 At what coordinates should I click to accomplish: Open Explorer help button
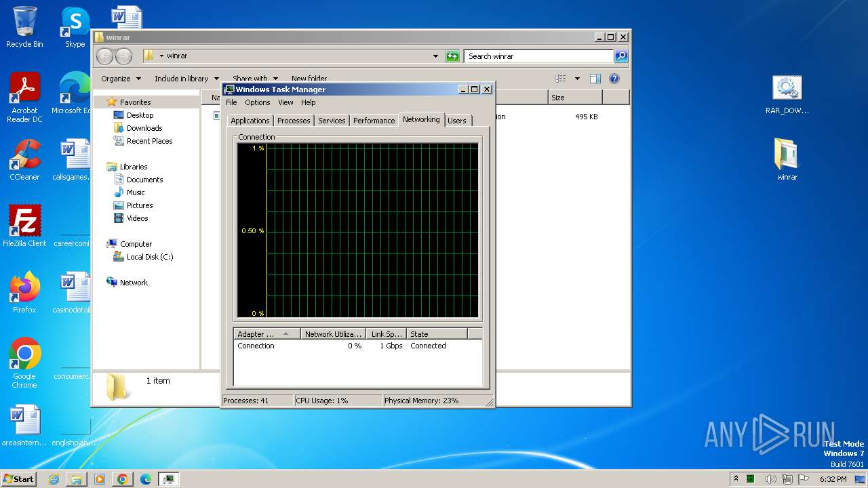click(614, 79)
